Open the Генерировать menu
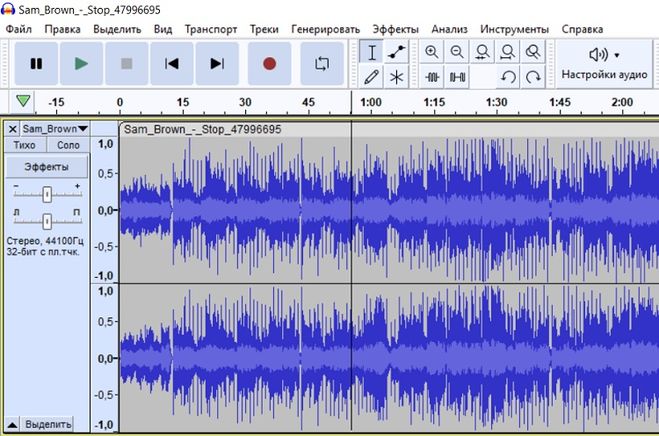This screenshot has height=436, width=659. pos(326,29)
